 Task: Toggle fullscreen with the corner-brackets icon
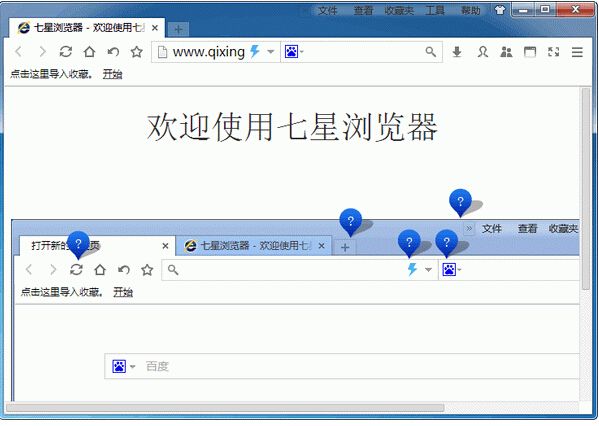(554, 52)
